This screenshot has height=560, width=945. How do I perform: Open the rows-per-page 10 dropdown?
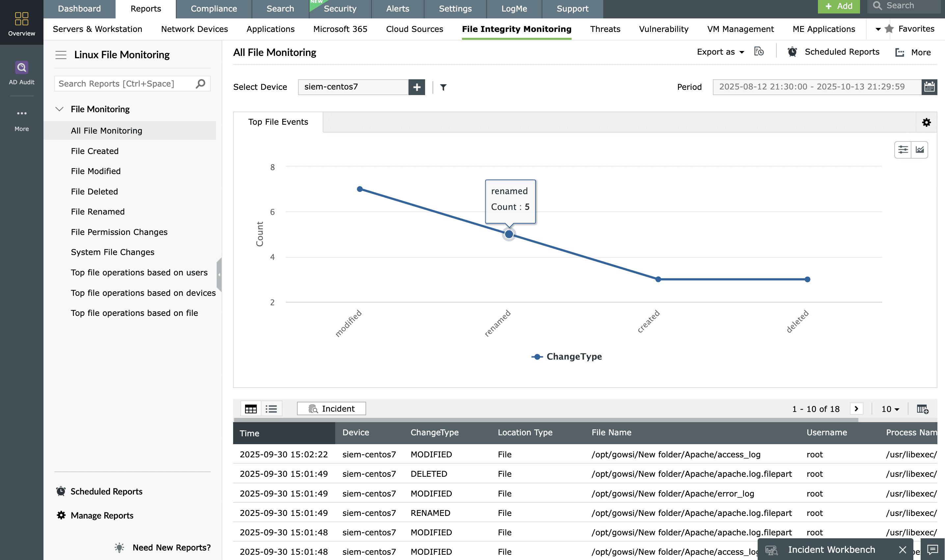(x=890, y=409)
